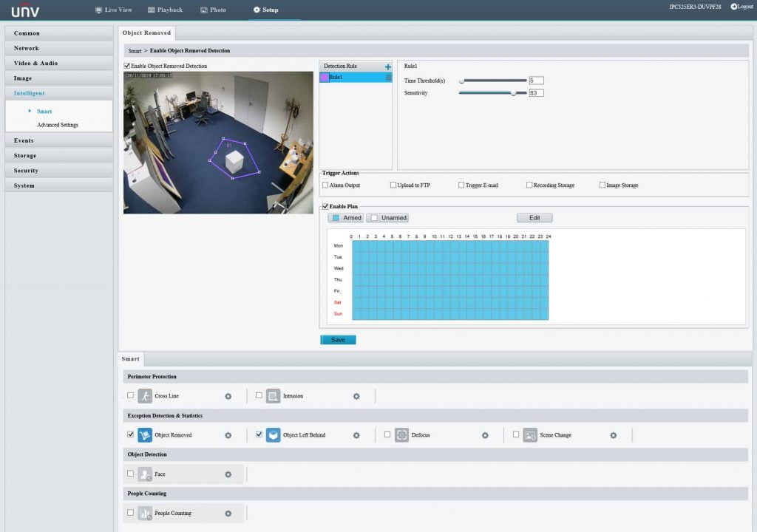Save the object removed settings
This screenshot has width=757, height=532.
[x=338, y=340]
